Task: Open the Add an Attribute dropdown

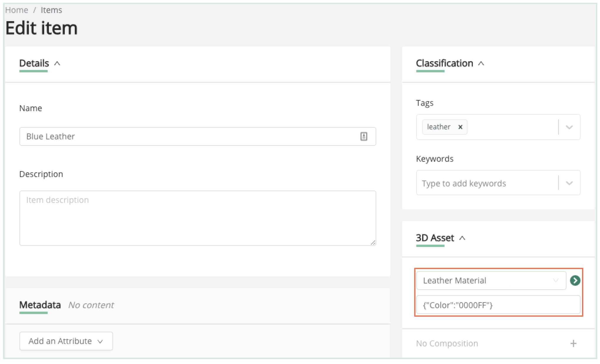Action: pos(66,341)
